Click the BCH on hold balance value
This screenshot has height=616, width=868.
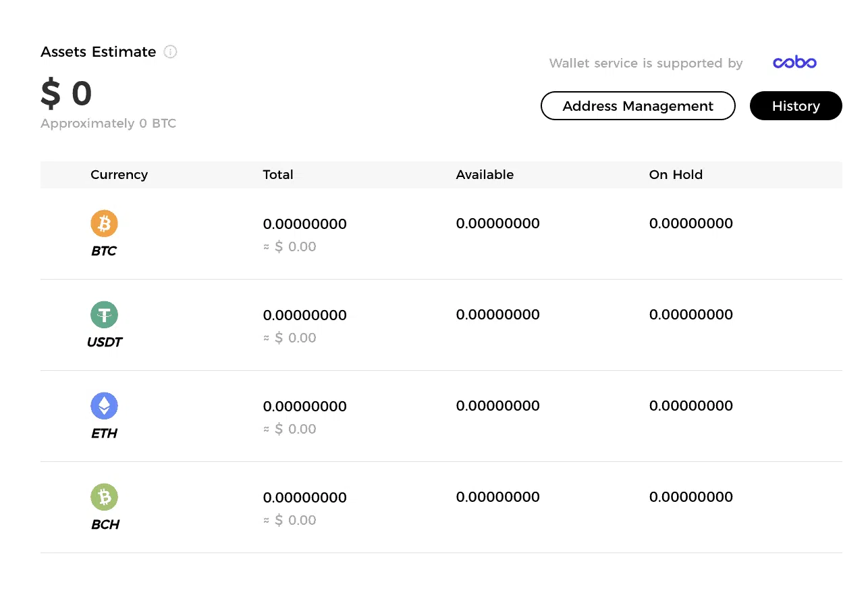pyautogui.click(x=690, y=497)
